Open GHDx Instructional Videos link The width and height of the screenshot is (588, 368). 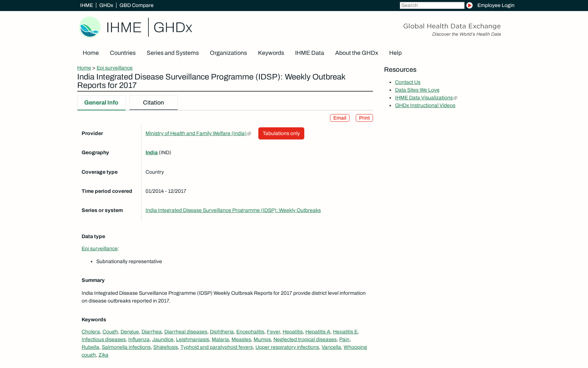pos(425,105)
